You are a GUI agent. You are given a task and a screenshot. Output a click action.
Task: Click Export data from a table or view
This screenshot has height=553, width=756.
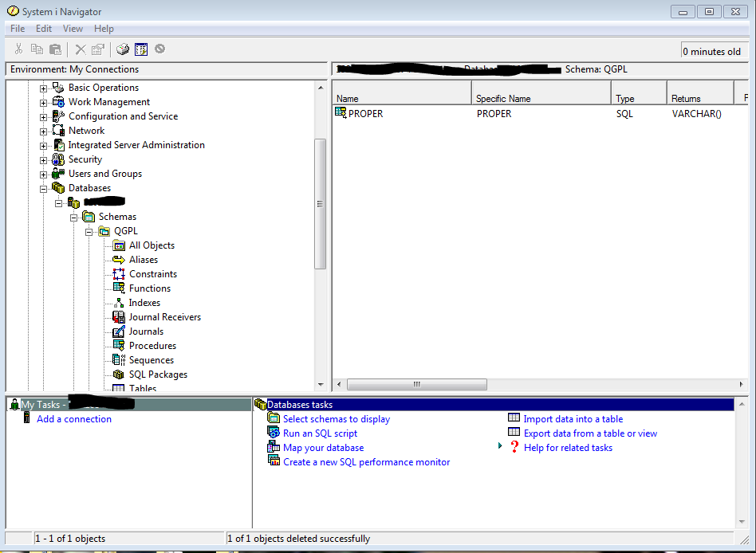click(591, 433)
